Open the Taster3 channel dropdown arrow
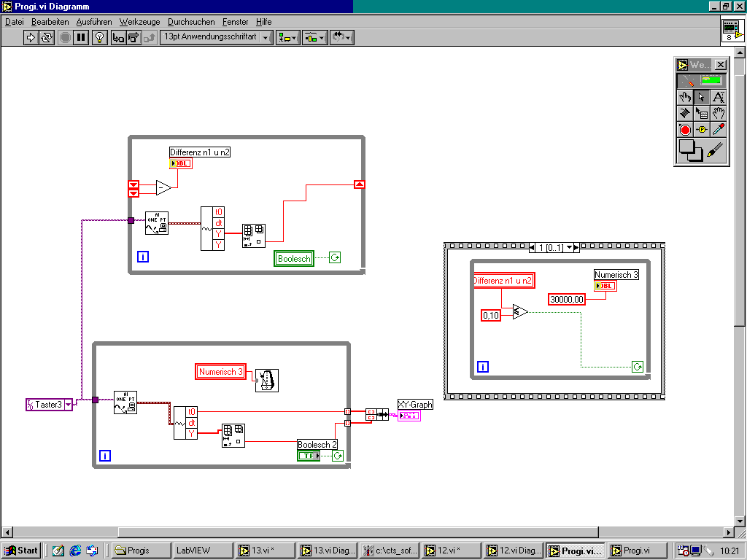This screenshot has width=747, height=560. 68,405
